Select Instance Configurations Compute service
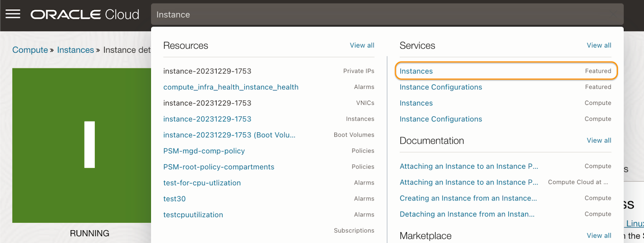 (x=441, y=119)
